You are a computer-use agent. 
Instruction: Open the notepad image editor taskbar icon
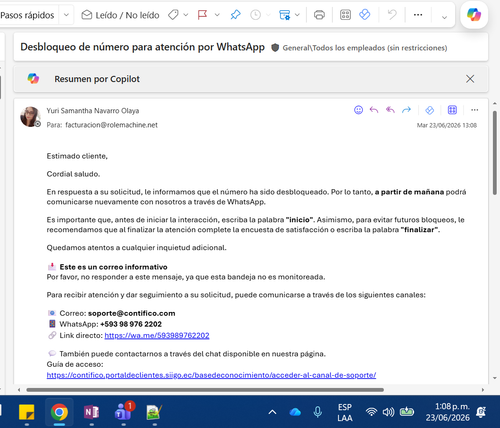point(154,412)
